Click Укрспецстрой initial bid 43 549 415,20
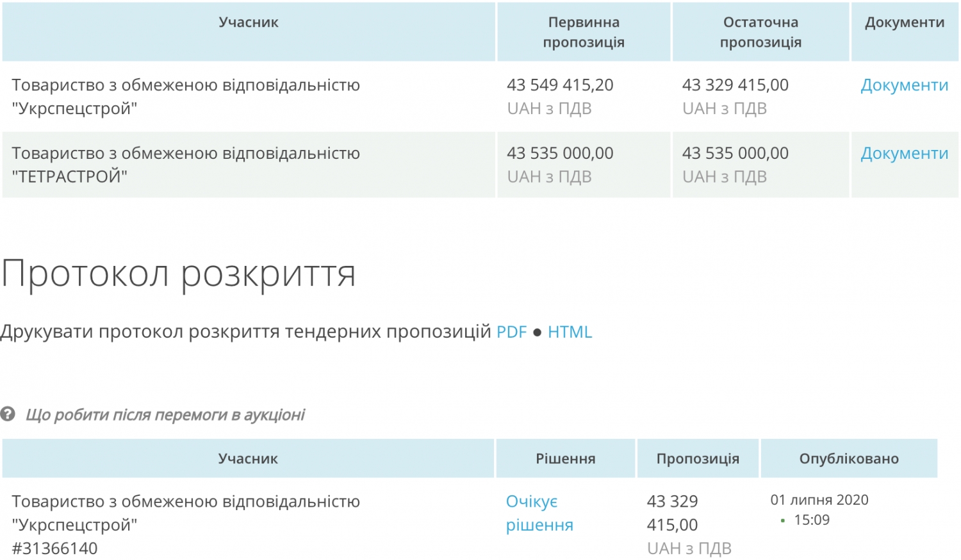 click(x=560, y=85)
